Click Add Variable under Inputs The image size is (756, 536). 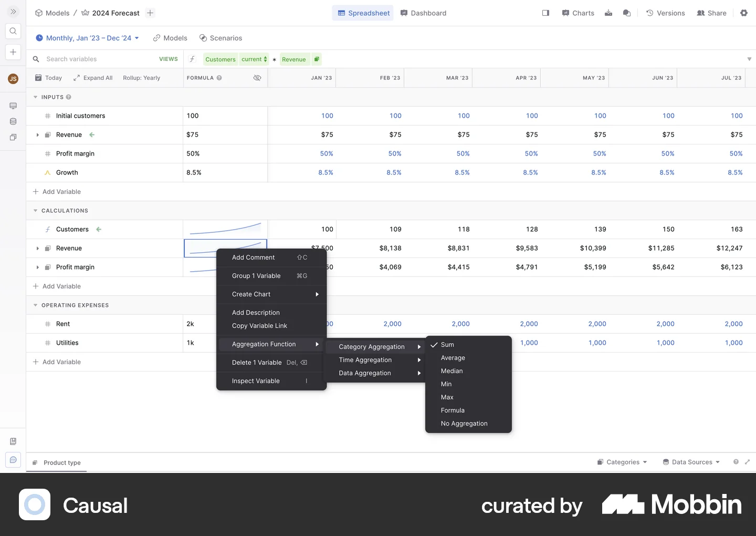coord(57,192)
